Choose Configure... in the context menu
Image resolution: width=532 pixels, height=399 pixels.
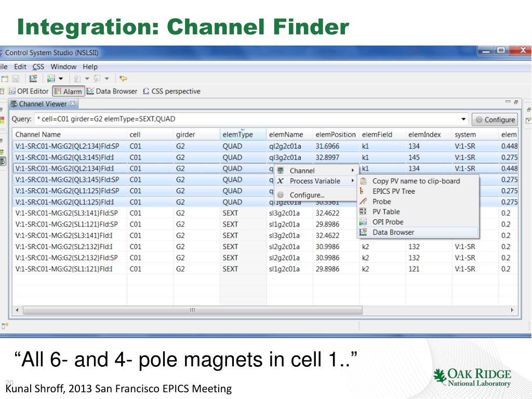click(315, 195)
